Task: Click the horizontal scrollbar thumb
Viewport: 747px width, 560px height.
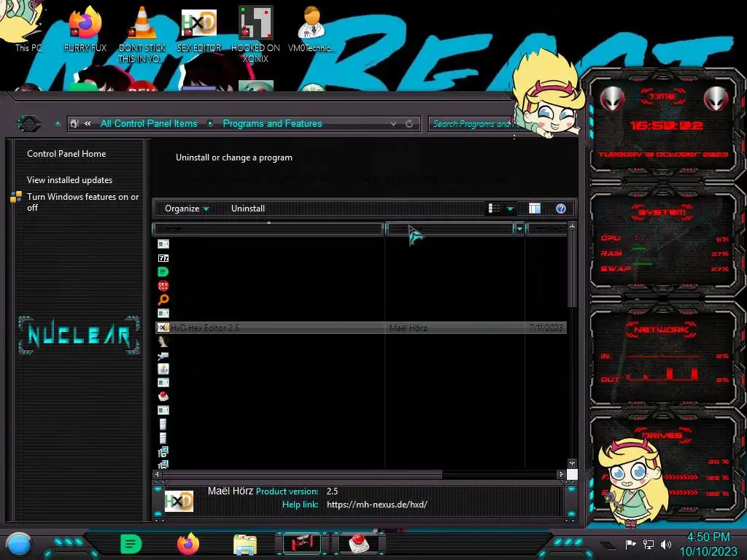Action: point(302,474)
